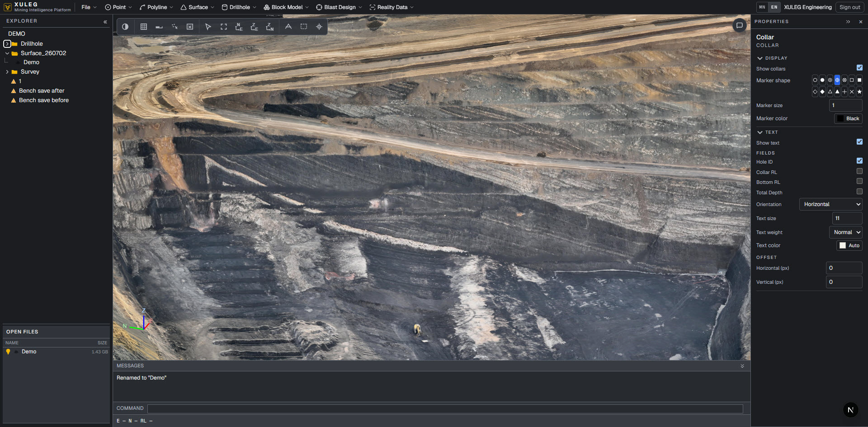
Task: Switch to the Z-E section view
Action: (x=254, y=27)
